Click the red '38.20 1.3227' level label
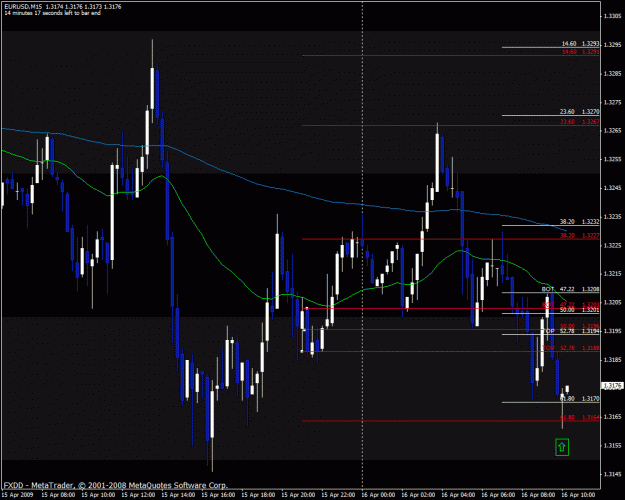 (579, 236)
